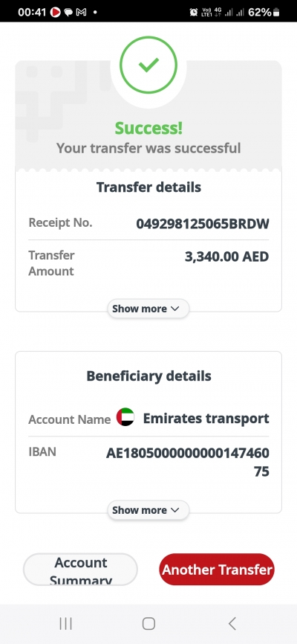Expand Beneficiary details with Show more
Image resolution: width=297 pixels, height=644 pixels.
[x=148, y=510]
